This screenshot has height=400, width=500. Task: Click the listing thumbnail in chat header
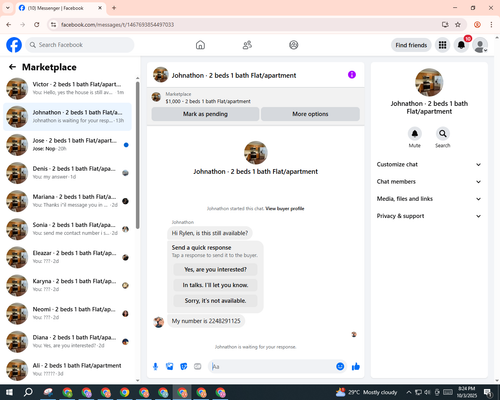[x=161, y=75]
